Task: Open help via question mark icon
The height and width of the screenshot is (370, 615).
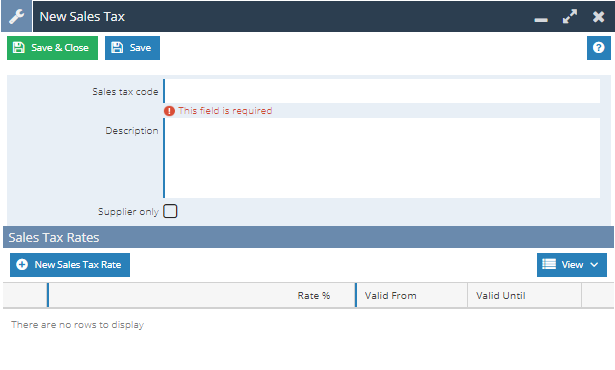Action: [x=599, y=48]
